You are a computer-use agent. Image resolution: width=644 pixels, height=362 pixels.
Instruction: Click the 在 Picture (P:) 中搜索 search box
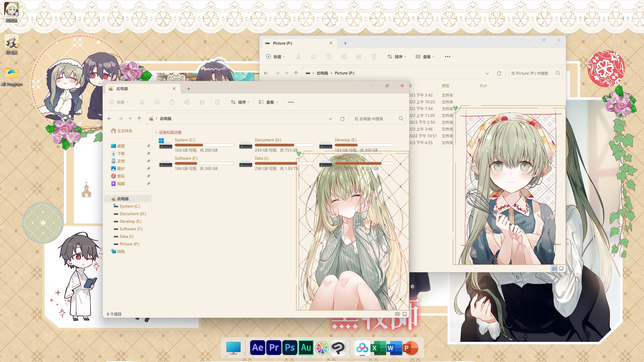coord(535,73)
